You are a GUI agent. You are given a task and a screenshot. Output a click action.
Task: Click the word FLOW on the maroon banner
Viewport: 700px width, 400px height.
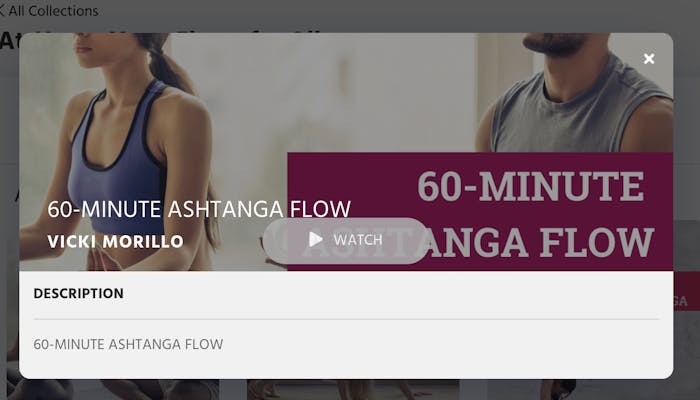pos(597,243)
